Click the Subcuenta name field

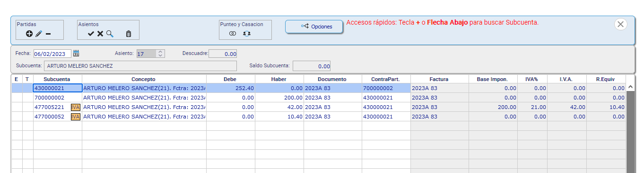(x=140, y=66)
